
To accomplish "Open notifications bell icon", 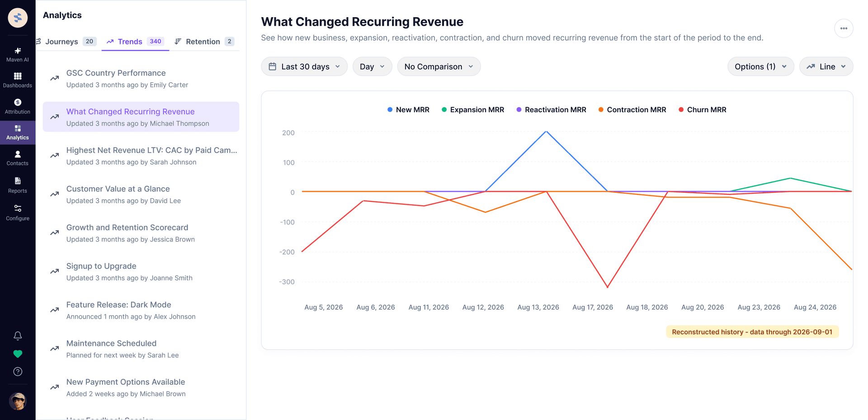I will tap(18, 336).
